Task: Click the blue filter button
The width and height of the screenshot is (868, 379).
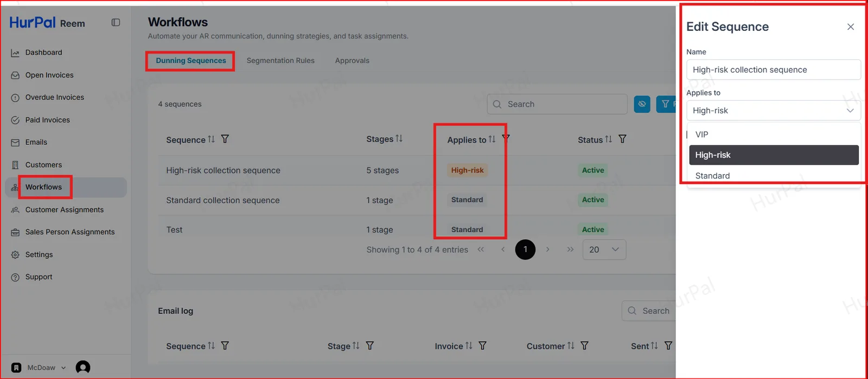Action: (x=666, y=104)
